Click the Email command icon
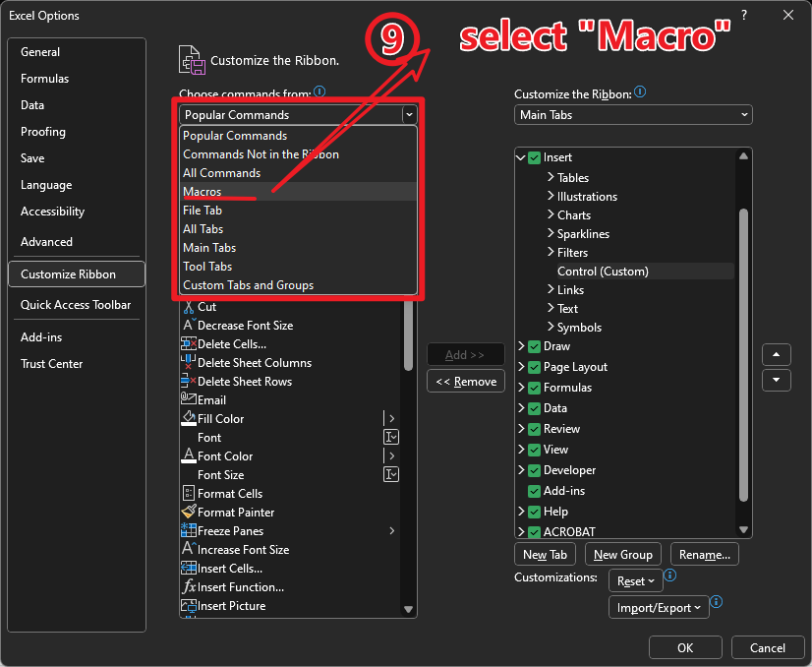 [x=189, y=399]
